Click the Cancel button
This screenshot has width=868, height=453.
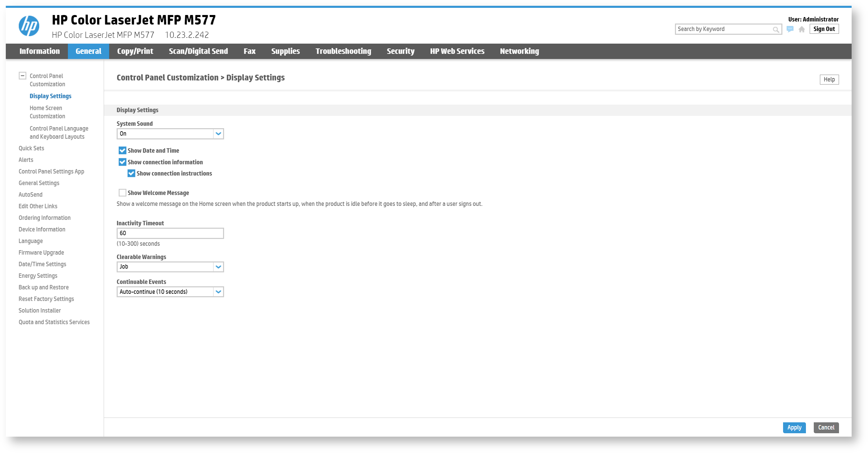click(826, 427)
